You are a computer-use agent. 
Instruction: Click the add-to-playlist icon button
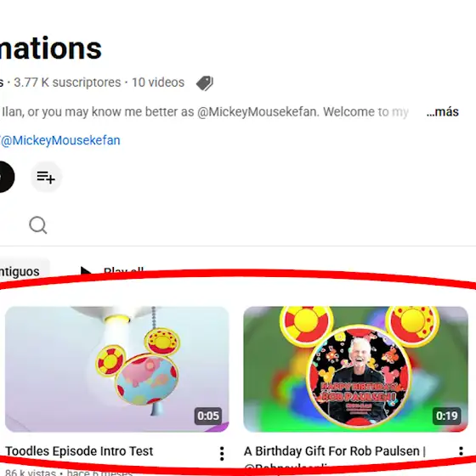(46, 177)
